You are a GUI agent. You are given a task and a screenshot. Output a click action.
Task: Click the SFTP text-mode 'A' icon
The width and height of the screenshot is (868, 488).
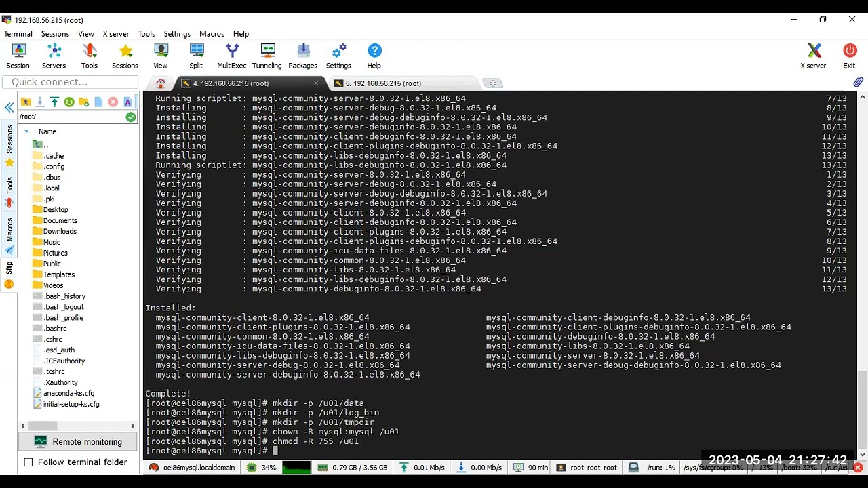point(127,102)
